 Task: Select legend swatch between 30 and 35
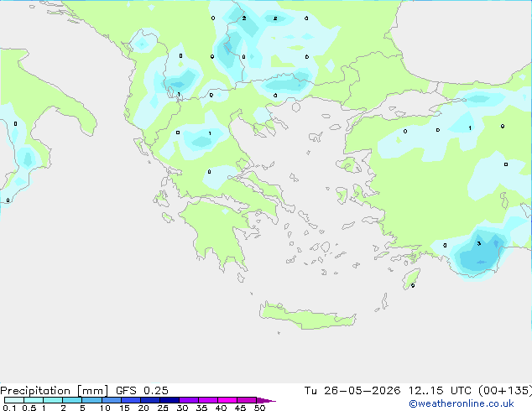coord(189,400)
